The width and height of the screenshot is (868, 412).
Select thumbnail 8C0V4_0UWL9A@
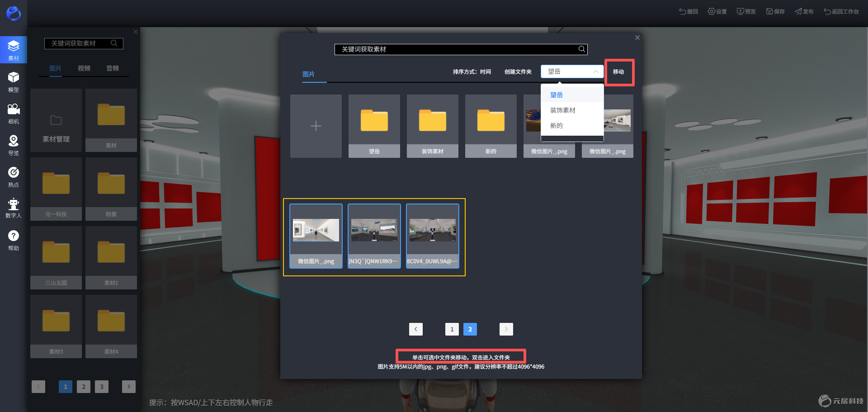click(433, 236)
